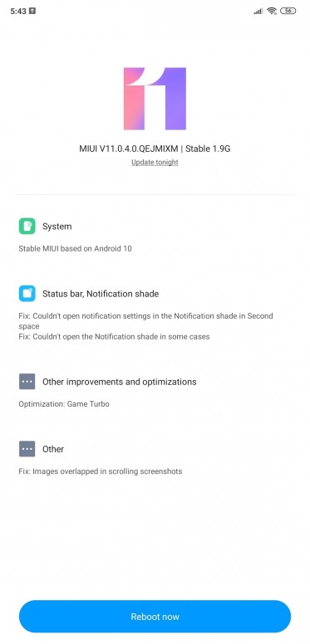The image size is (310, 644).
Task: Tap the battery indicator in status bar
Action: [288, 11]
